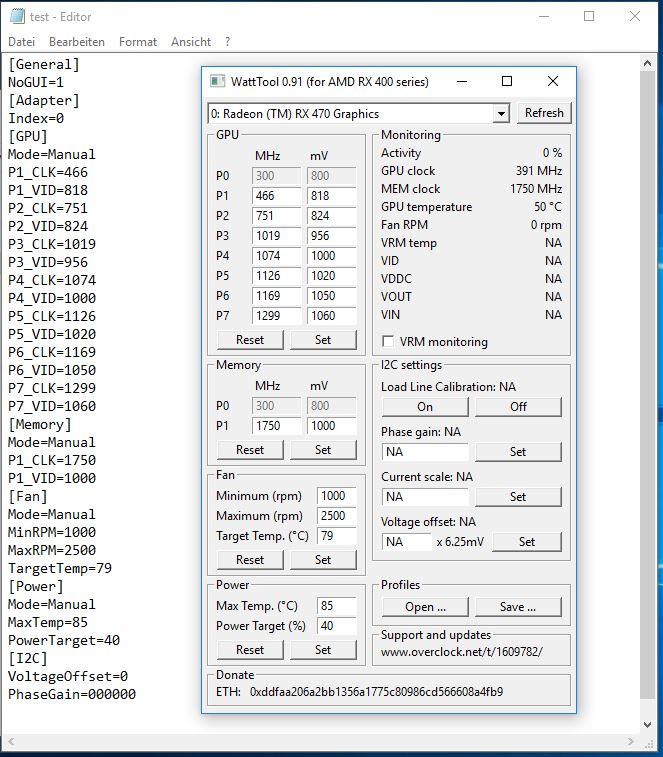This screenshot has width=663, height=757.
Task: Click Set in the Fan section
Action: 323,560
